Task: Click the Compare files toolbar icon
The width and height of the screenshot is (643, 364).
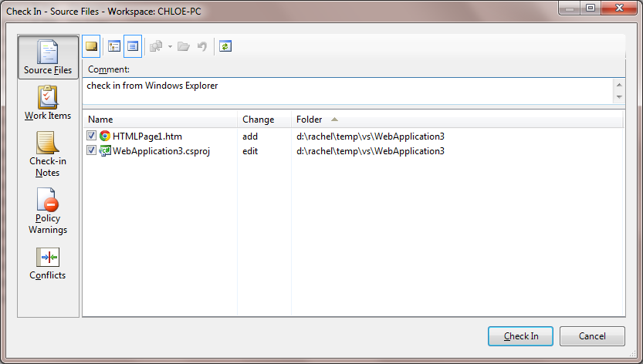Action: (x=157, y=46)
